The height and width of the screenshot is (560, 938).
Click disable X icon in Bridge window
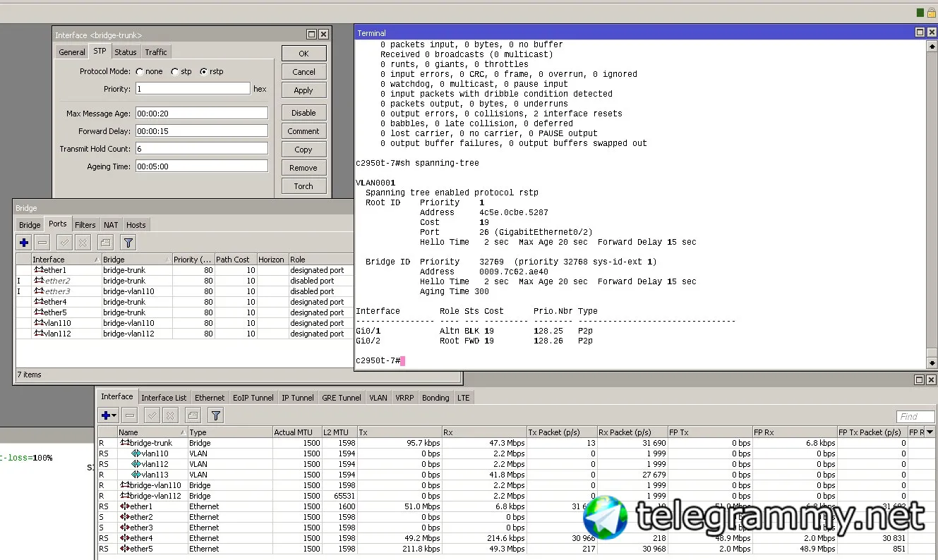click(83, 243)
